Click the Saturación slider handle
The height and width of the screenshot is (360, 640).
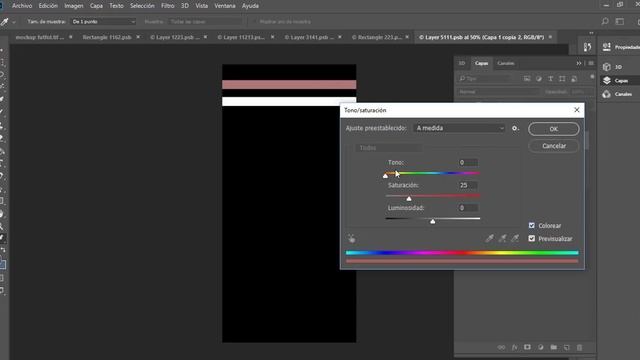(x=409, y=199)
